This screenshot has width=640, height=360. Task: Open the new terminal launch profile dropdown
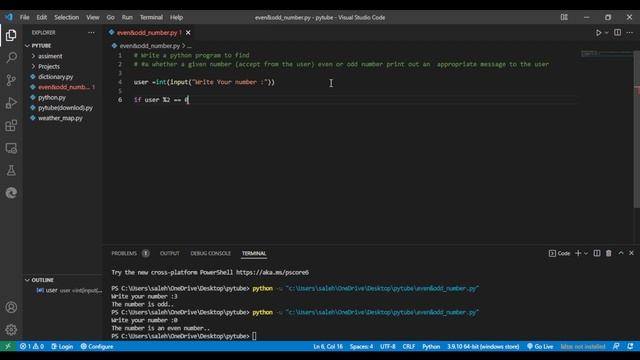[586, 253]
